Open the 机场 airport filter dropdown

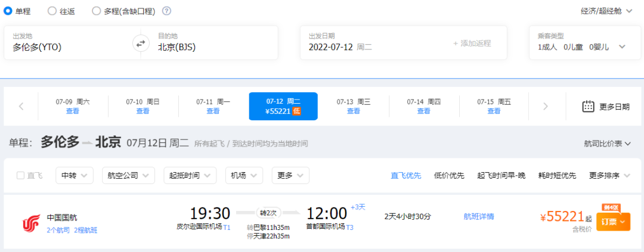(x=244, y=176)
